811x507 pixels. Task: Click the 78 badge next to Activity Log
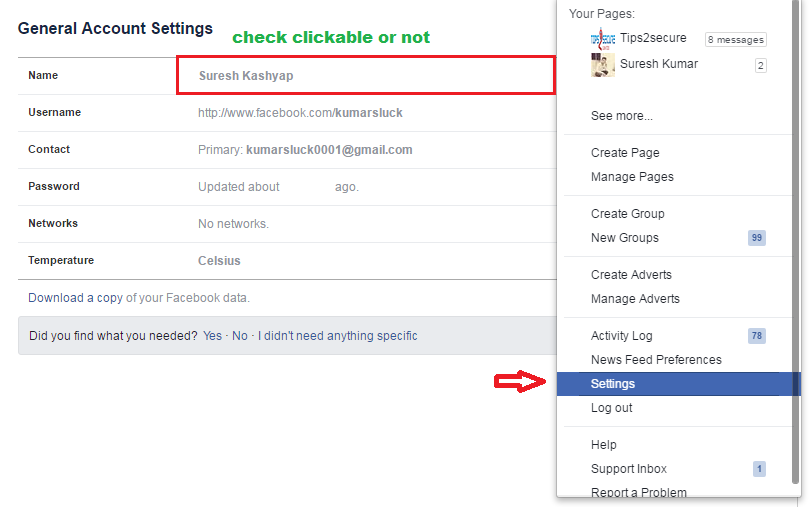tap(757, 336)
